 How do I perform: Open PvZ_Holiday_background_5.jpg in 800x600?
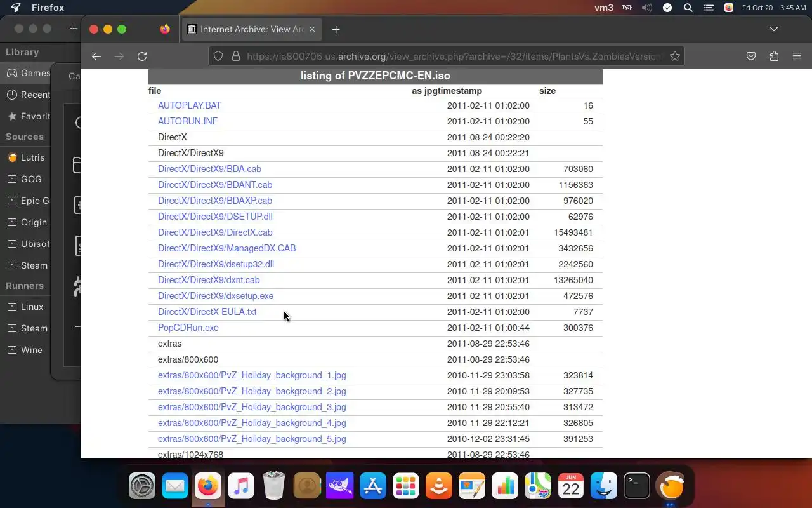coord(252,439)
